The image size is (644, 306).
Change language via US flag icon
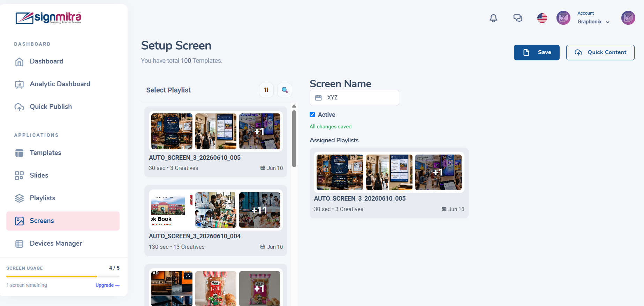tap(542, 18)
